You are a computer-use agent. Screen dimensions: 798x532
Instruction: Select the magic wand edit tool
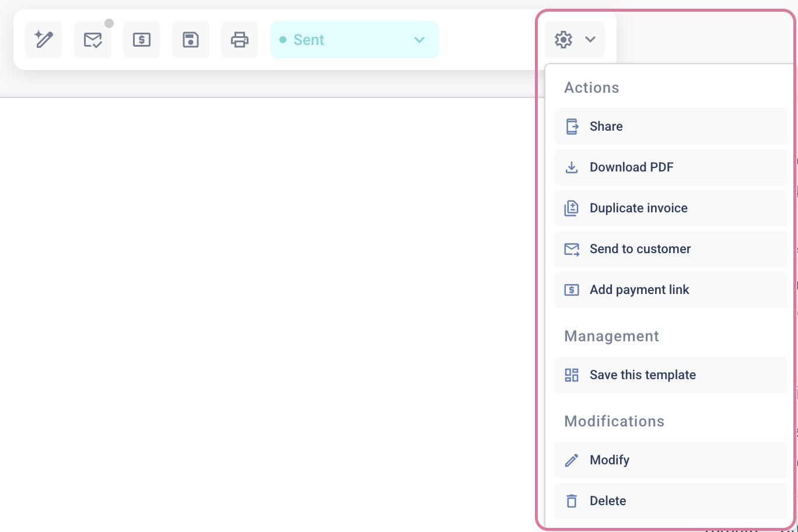click(x=43, y=40)
